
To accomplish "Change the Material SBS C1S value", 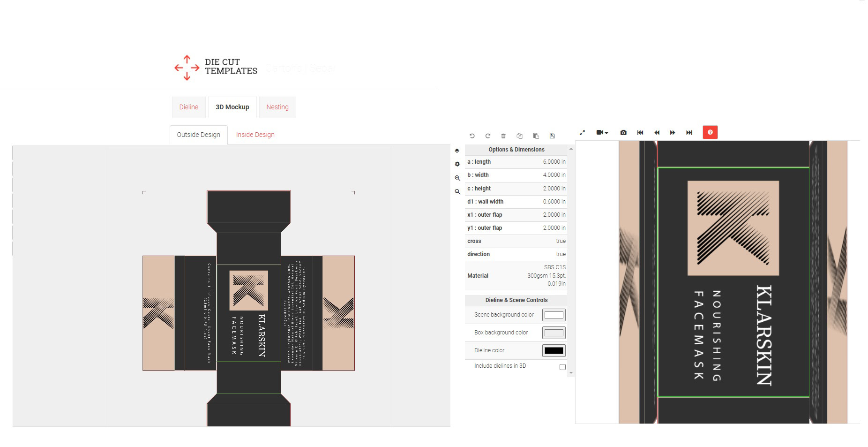I will [546, 275].
